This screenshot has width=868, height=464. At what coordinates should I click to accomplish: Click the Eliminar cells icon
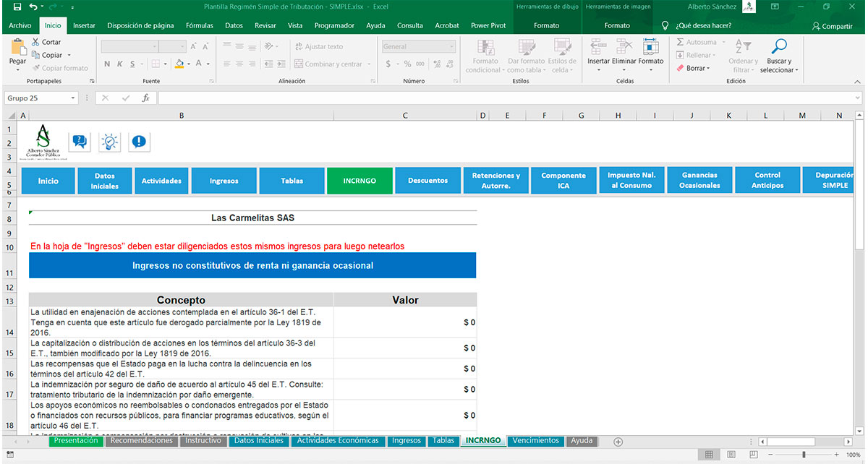(624, 46)
